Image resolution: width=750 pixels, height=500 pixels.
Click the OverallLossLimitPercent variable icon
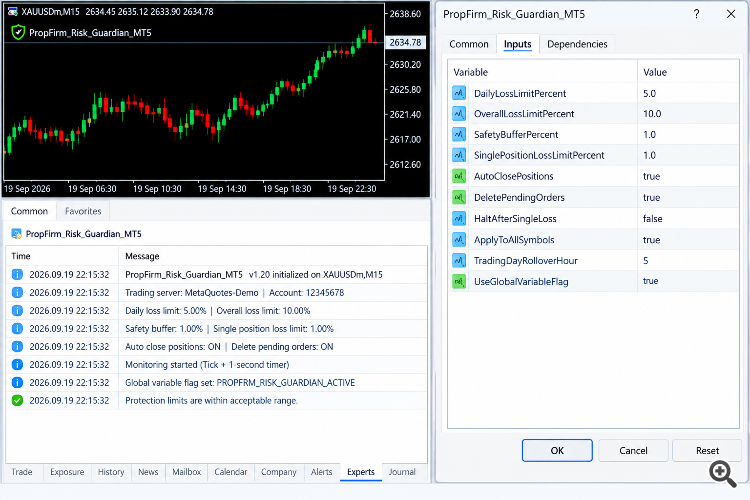[459, 113]
